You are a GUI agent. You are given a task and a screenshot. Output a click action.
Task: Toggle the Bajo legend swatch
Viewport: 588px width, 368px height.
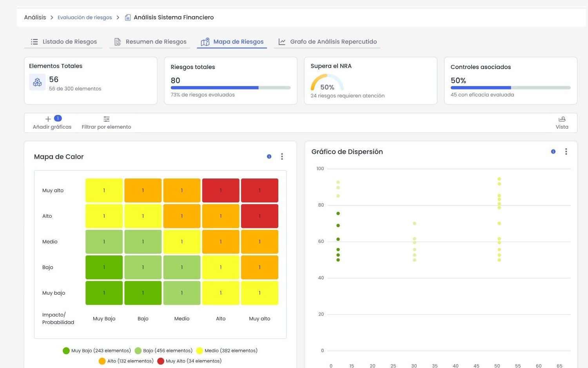point(138,351)
